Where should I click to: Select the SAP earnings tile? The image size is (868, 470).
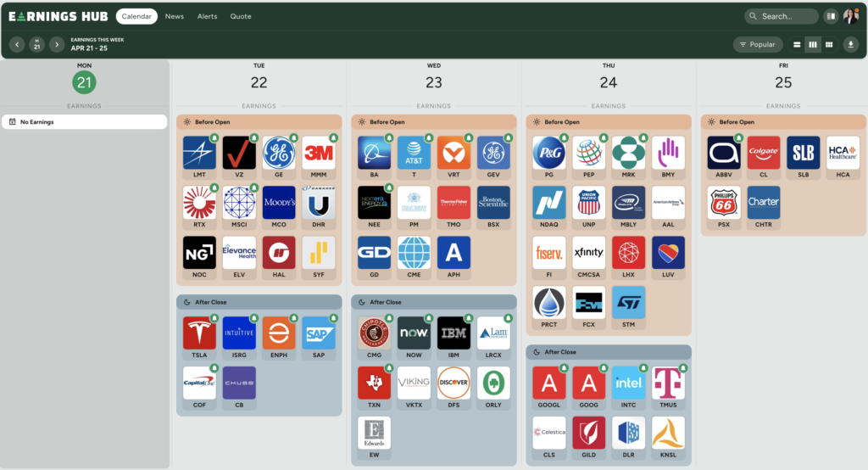pyautogui.click(x=319, y=339)
